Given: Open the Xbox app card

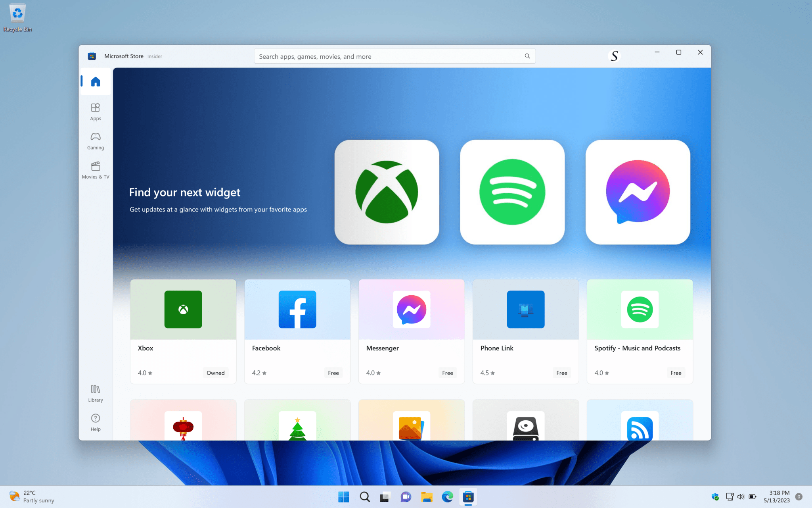Looking at the screenshot, I should tap(183, 331).
